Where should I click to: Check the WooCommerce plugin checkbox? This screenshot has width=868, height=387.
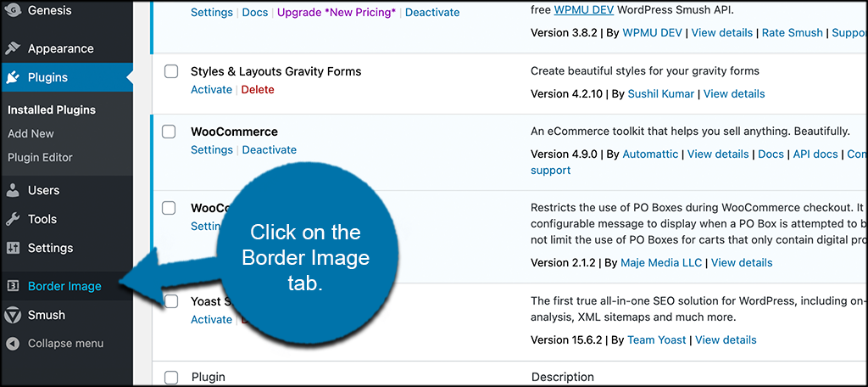point(169,132)
